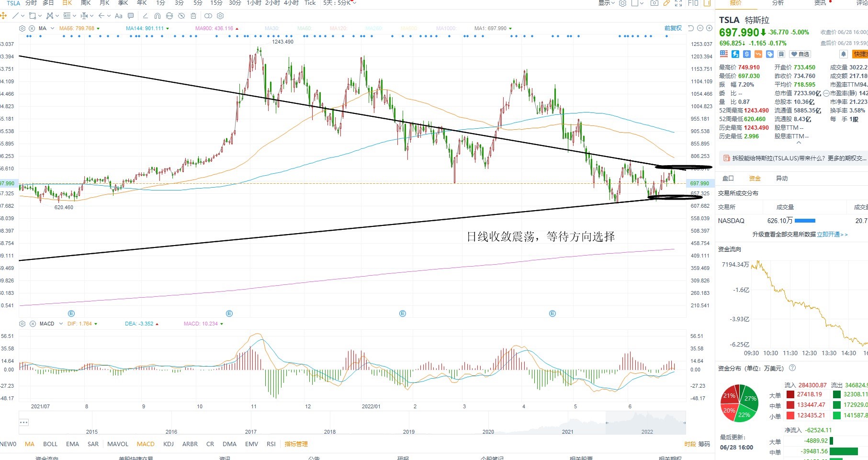Select the arrow annotation tool

pos(101,16)
